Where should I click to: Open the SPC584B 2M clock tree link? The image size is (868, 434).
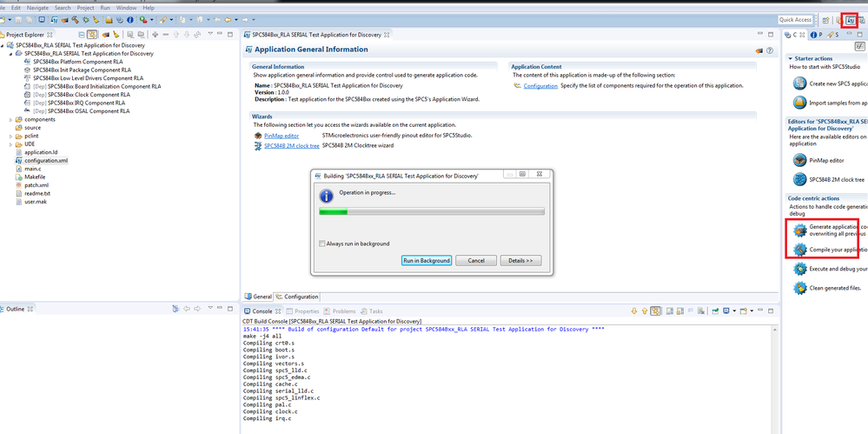292,146
